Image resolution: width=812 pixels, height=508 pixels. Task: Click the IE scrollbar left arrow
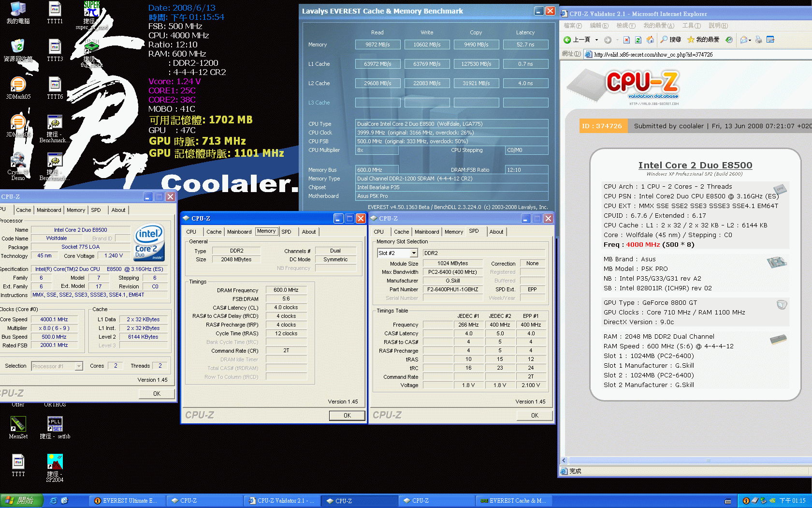(564, 461)
